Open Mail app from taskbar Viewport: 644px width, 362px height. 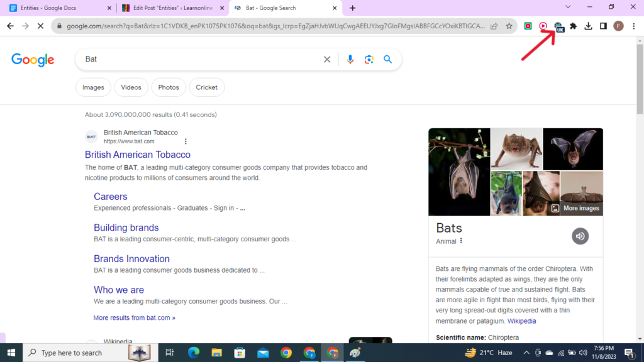(263, 353)
